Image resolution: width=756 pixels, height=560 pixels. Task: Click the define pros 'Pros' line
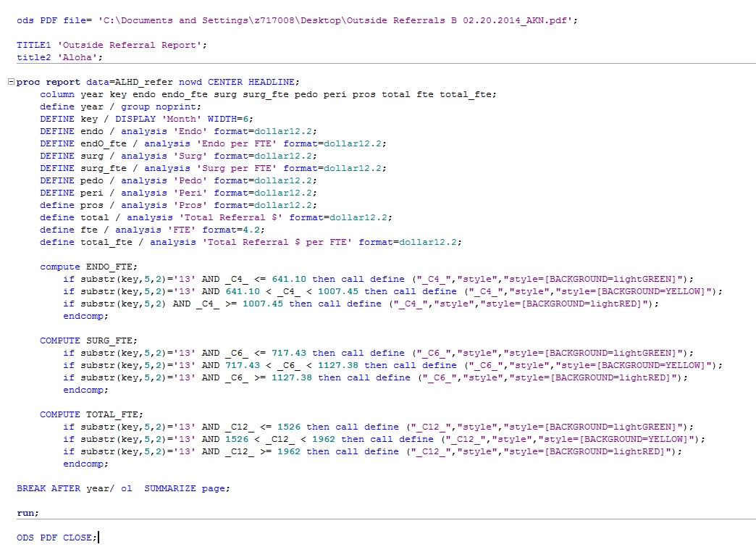tap(178, 205)
